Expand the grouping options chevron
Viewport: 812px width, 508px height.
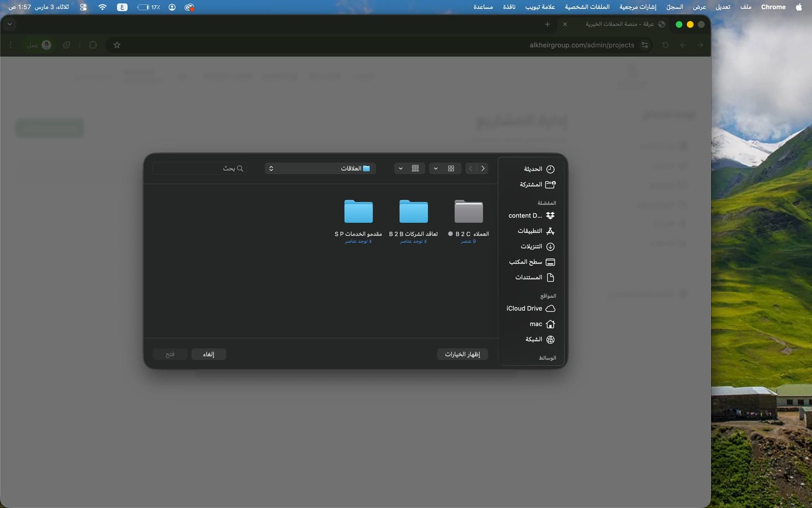point(401,168)
